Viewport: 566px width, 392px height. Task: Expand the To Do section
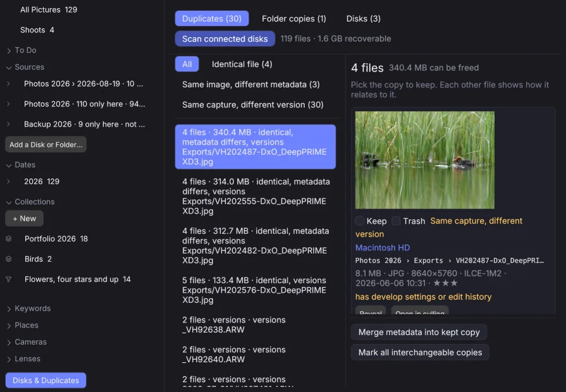(9, 51)
